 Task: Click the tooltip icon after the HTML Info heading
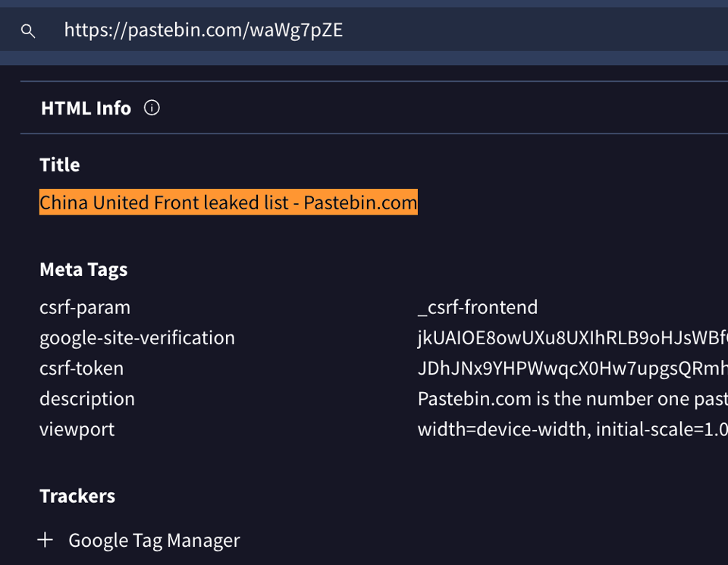(x=152, y=108)
